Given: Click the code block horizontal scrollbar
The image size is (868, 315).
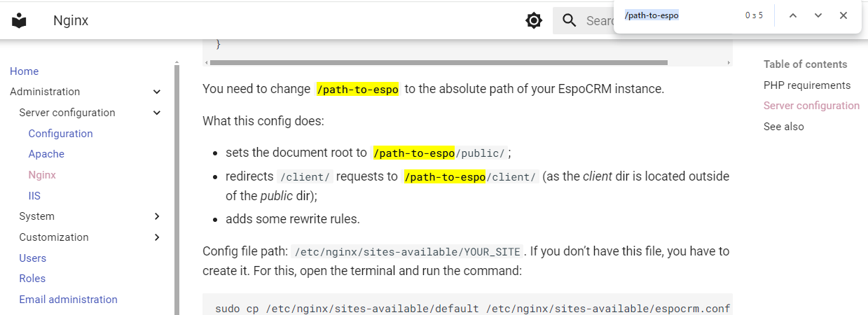Looking at the screenshot, I should pos(438,62).
